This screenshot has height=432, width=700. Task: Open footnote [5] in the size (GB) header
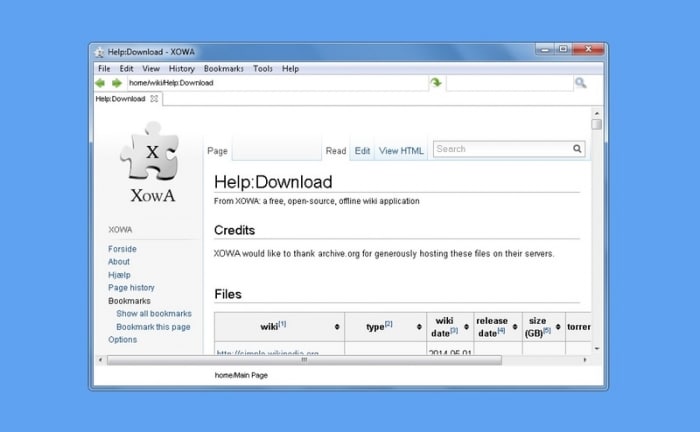pyautogui.click(x=547, y=331)
